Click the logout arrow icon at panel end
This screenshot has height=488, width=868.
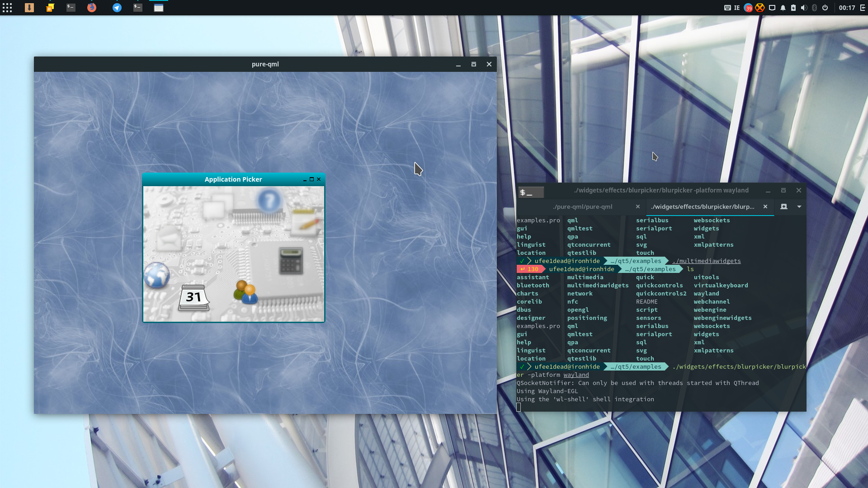click(863, 8)
